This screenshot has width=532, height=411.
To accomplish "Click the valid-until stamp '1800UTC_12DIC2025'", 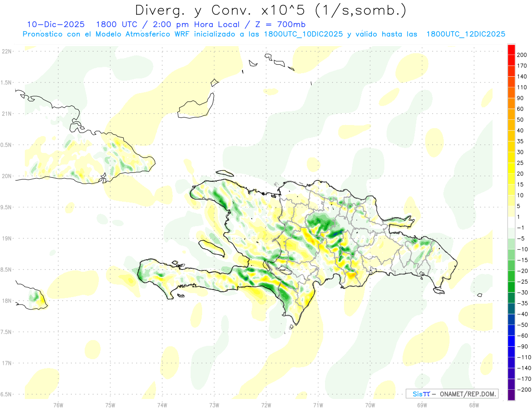I will point(466,34).
